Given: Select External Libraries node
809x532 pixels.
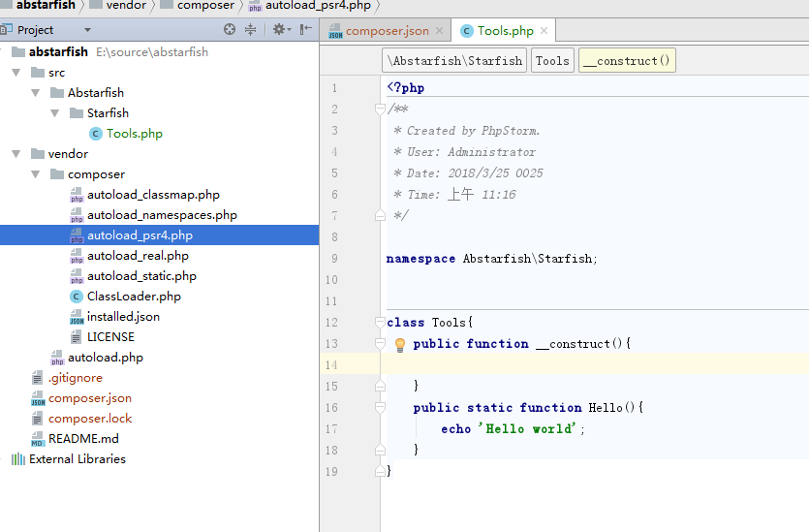Looking at the screenshot, I should (78, 459).
